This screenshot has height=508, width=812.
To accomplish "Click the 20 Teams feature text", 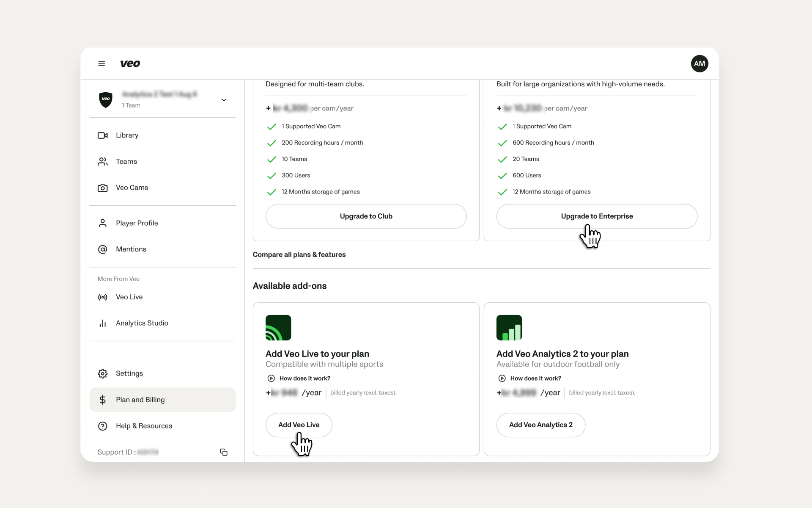I will coord(526,159).
